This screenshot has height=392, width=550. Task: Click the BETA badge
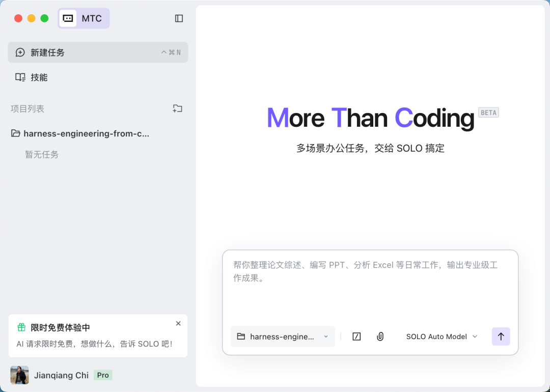(x=488, y=113)
